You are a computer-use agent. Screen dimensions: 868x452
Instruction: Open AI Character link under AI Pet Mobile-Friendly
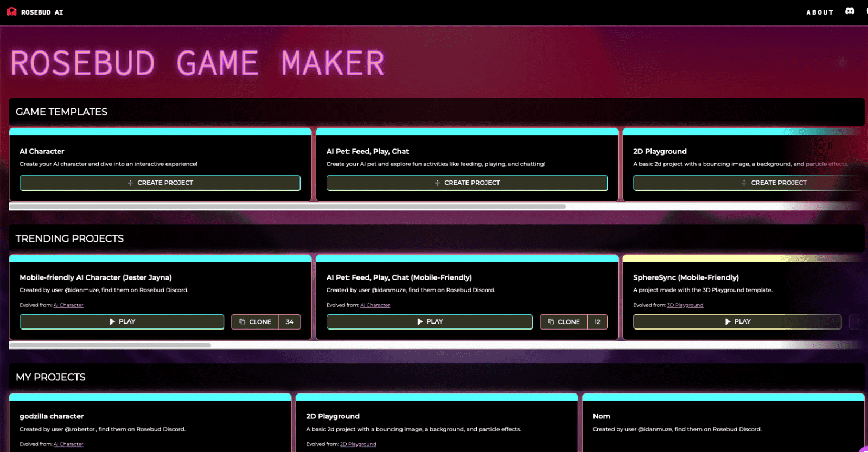(x=375, y=305)
